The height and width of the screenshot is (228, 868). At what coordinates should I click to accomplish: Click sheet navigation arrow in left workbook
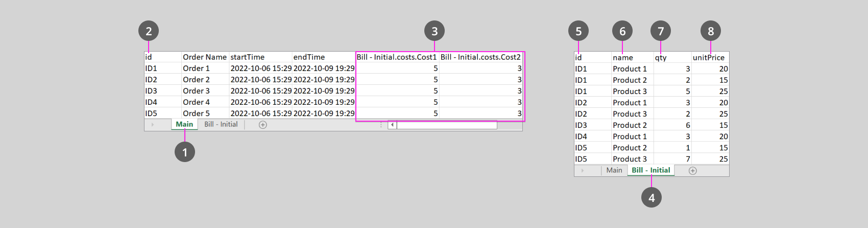[152, 125]
